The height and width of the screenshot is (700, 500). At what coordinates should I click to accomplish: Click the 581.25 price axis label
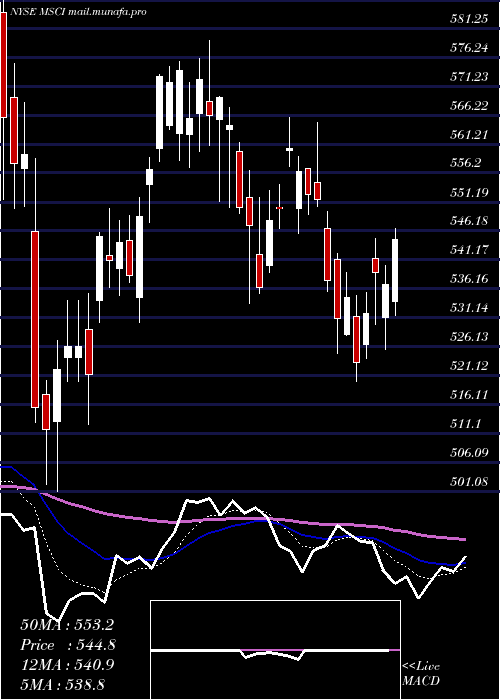469,19
